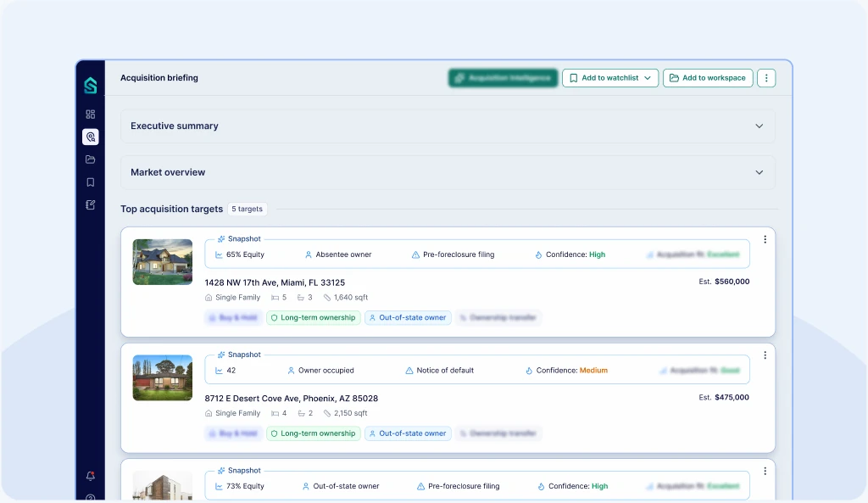Click Out-of-state owner tag on Miami card
The image size is (868, 503).
pyautogui.click(x=408, y=318)
